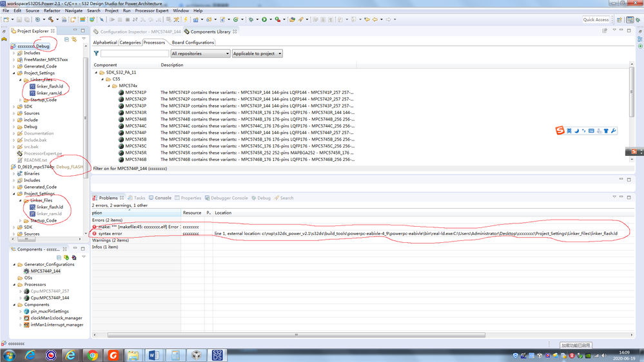Click the Windows Start button
The image size is (644, 362).
coord(9,355)
